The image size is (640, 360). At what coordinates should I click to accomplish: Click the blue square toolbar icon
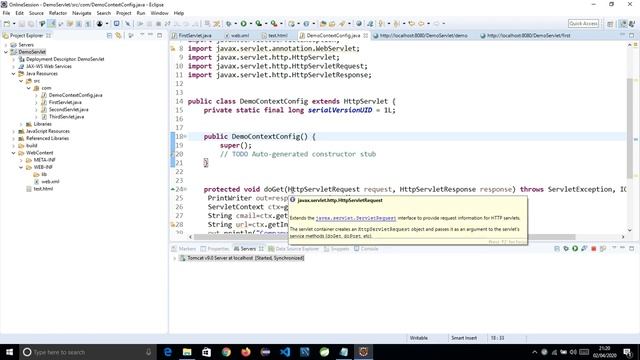tap(117, 24)
